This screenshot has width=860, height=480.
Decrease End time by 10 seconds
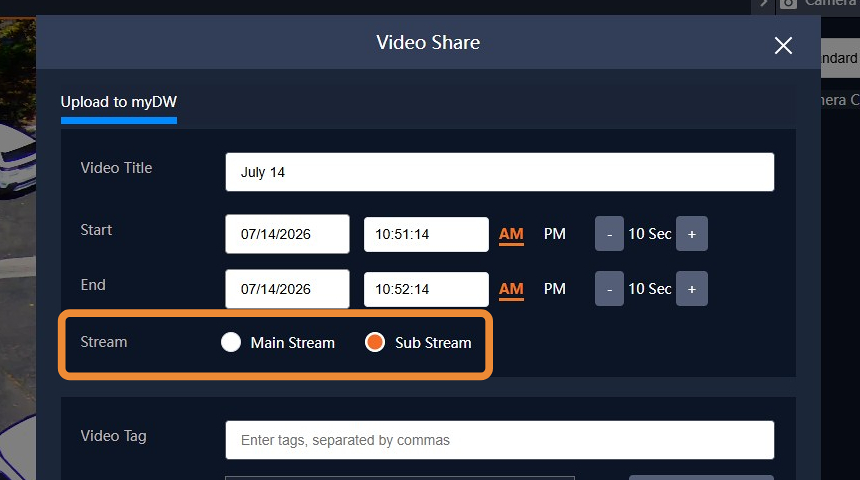[x=609, y=289]
